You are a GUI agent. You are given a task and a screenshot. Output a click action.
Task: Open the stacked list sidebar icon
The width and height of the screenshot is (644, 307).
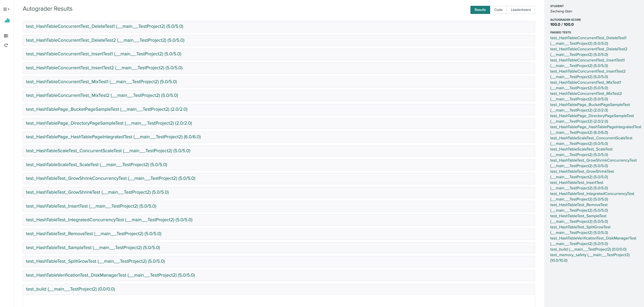pyautogui.click(x=6, y=36)
